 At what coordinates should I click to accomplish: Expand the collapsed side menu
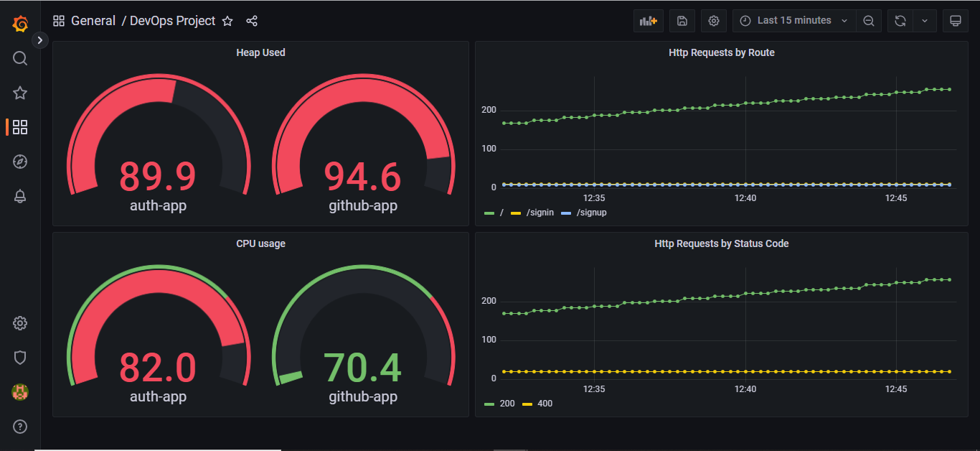[39, 39]
